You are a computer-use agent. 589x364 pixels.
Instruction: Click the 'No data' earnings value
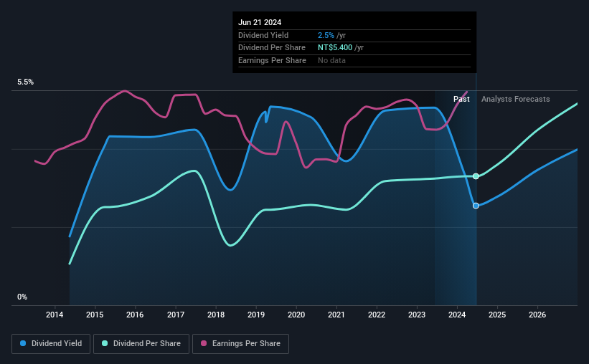pyautogui.click(x=331, y=60)
